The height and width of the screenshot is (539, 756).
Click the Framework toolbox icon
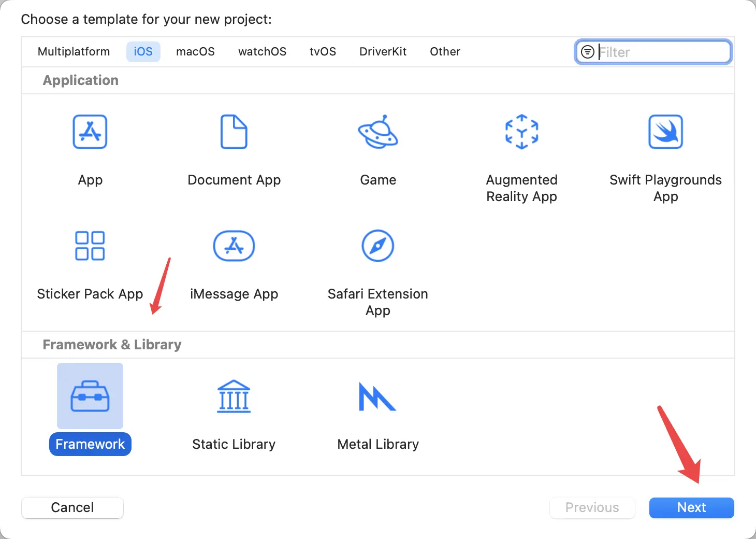tap(90, 396)
